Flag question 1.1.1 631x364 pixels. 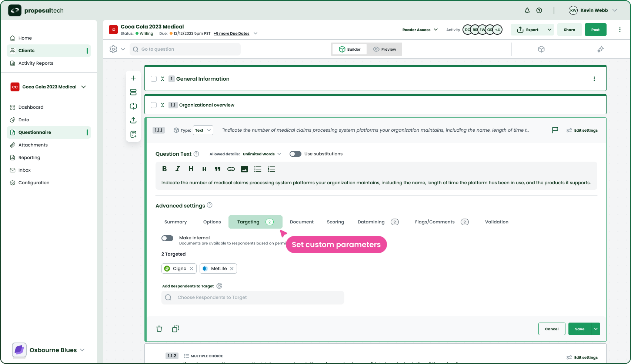pyautogui.click(x=555, y=130)
